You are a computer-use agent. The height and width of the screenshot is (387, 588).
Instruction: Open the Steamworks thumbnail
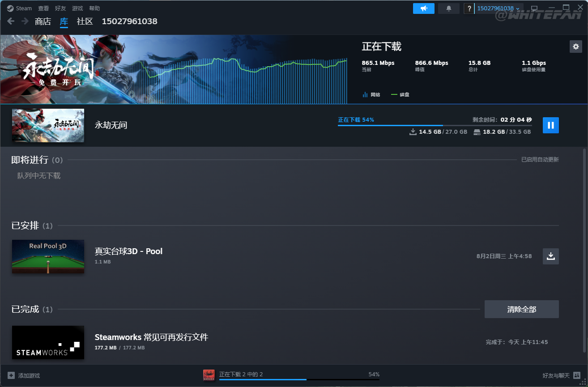pos(48,342)
